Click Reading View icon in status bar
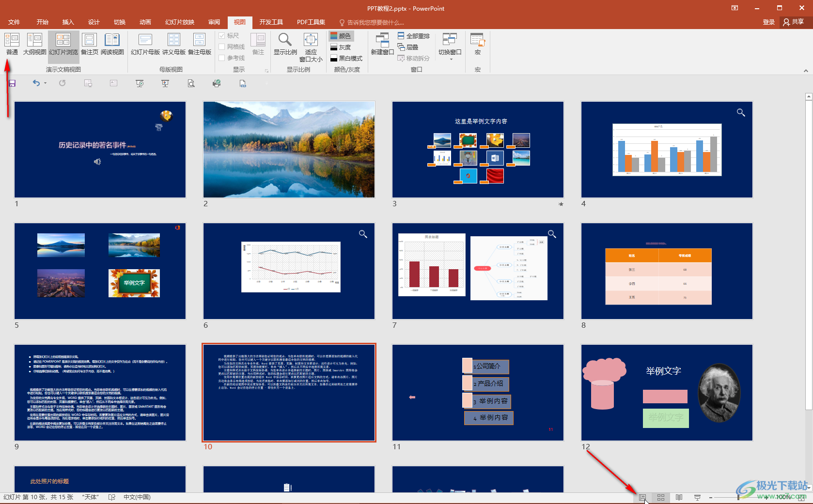 (679, 497)
